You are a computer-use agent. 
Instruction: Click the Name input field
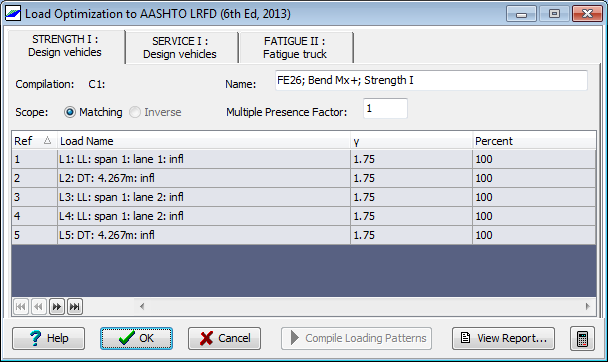[x=431, y=81]
